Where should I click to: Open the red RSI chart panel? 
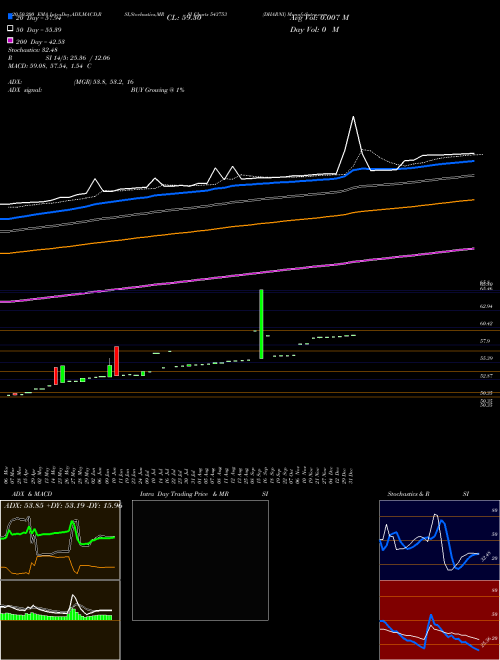(439, 620)
